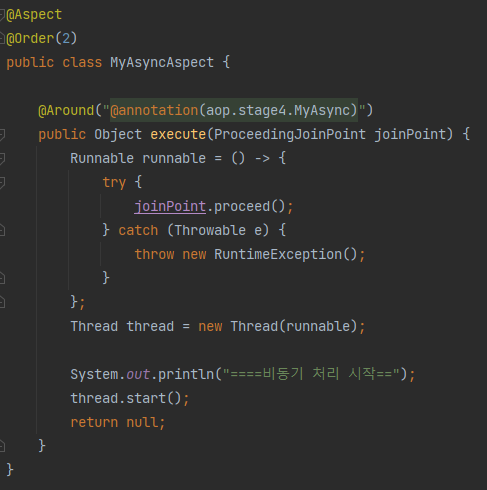Collapse the Runnable lambda fold marker
487x490 pixels.
pos(2,159)
